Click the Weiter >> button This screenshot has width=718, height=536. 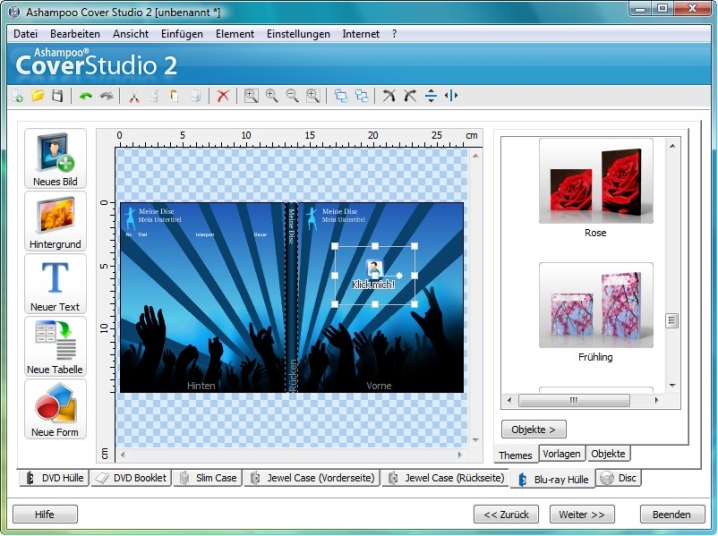(x=582, y=514)
